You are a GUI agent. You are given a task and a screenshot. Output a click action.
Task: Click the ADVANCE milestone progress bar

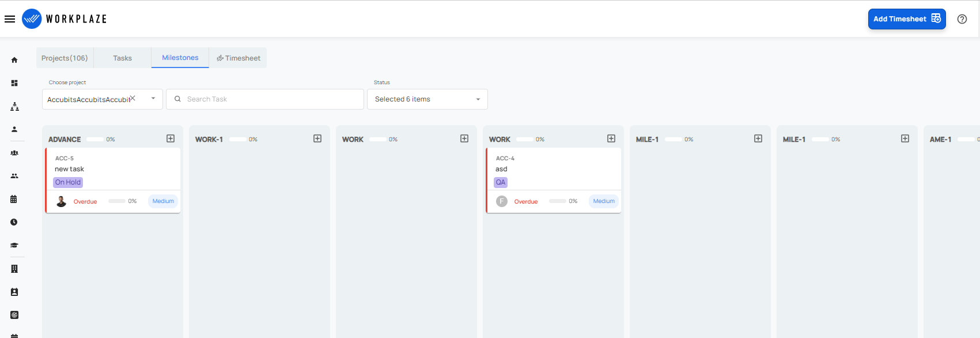[95, 140]
